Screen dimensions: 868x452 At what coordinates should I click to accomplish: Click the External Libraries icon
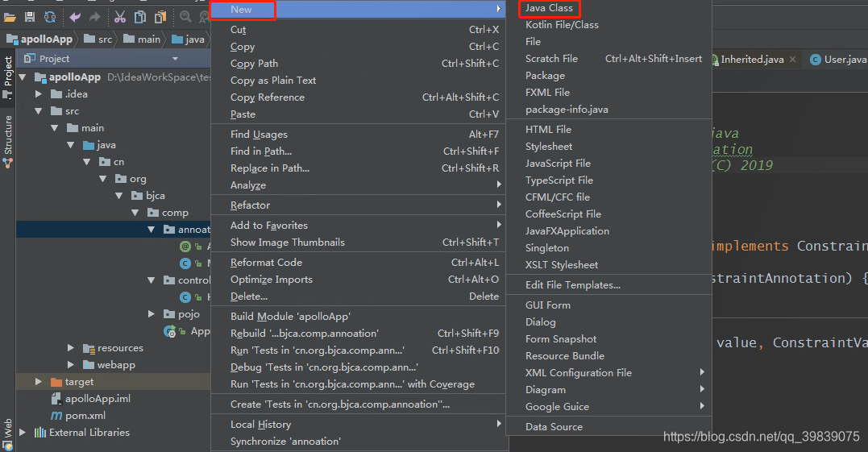pos(39,433)
